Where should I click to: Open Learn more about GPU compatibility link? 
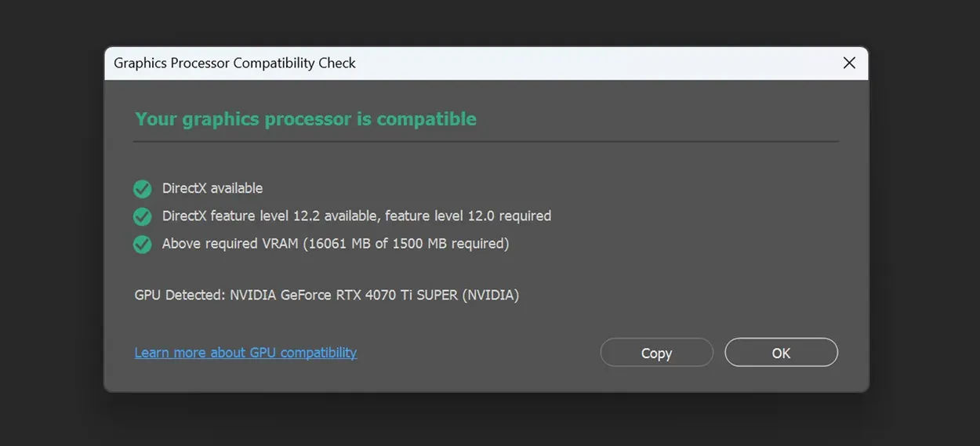coord(245,353)
